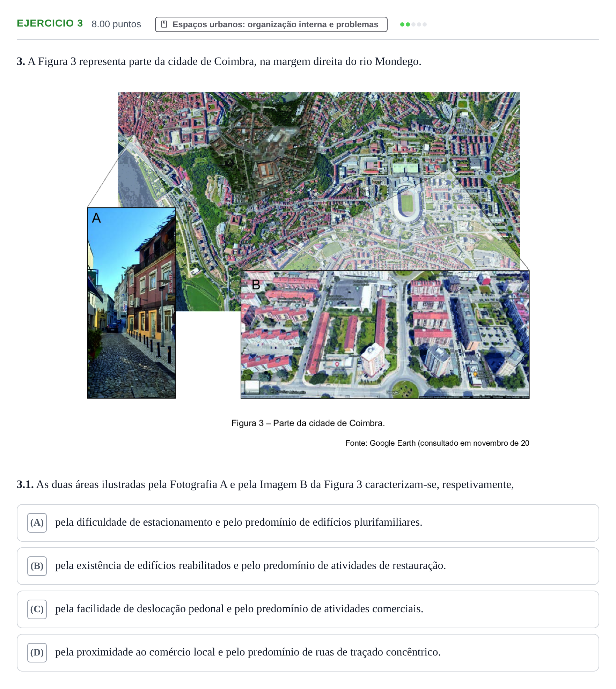Click the '8.00 puntos' score label
Viewport: 616px width, 689px height.
tap(116, 24)
